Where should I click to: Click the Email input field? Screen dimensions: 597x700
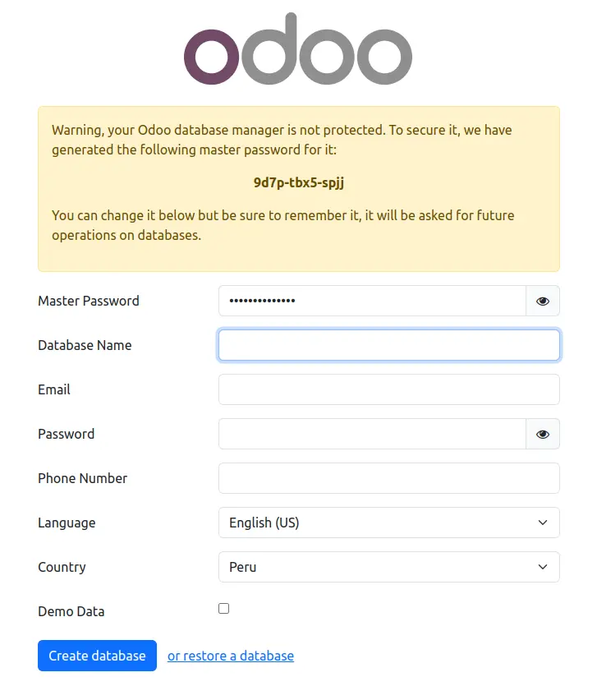point(388,389)
